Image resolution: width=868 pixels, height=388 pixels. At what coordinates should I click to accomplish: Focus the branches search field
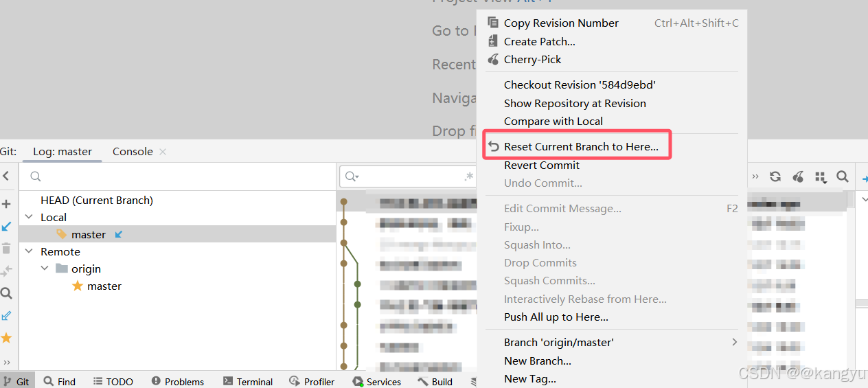(177, 176)
